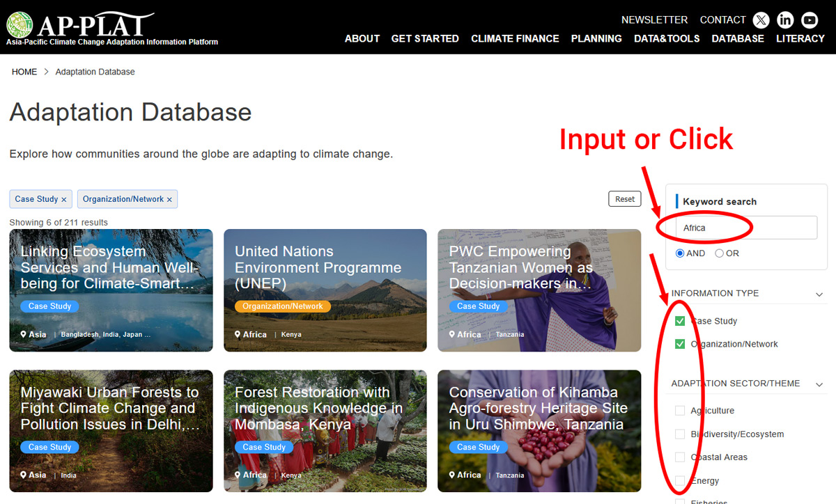
Task: Click the Adaptation Database breadcrumb text
Action: (x=95, y=72)
